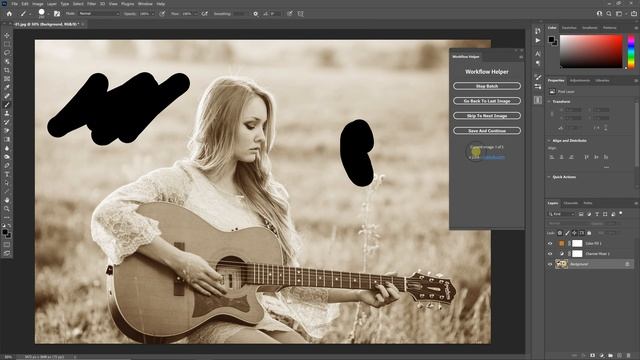640x360 pixels.
Task: Open the Paragraph panel icon in dock
Action: click(x=538, y=63)
